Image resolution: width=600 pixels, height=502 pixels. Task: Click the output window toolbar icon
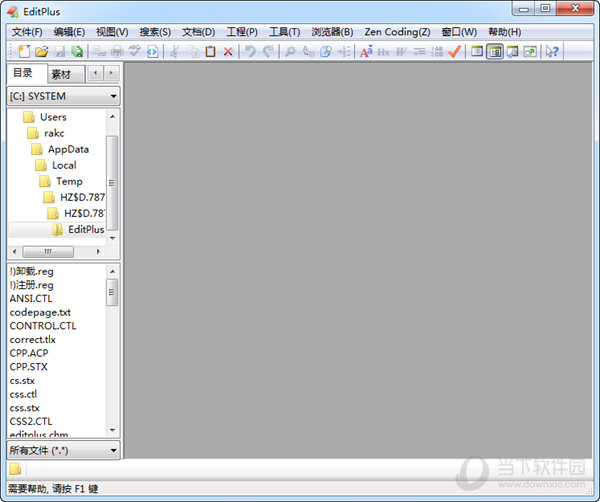tap(512, 51)
